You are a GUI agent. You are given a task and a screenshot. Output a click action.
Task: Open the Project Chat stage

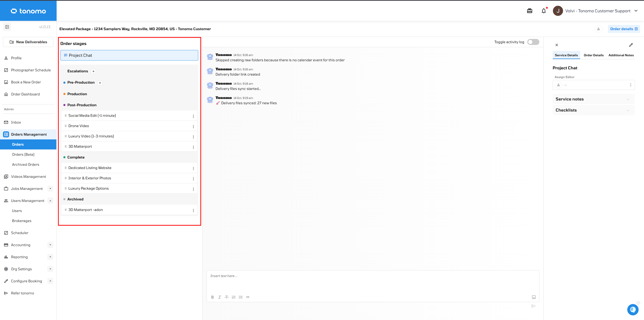[129, 55]
